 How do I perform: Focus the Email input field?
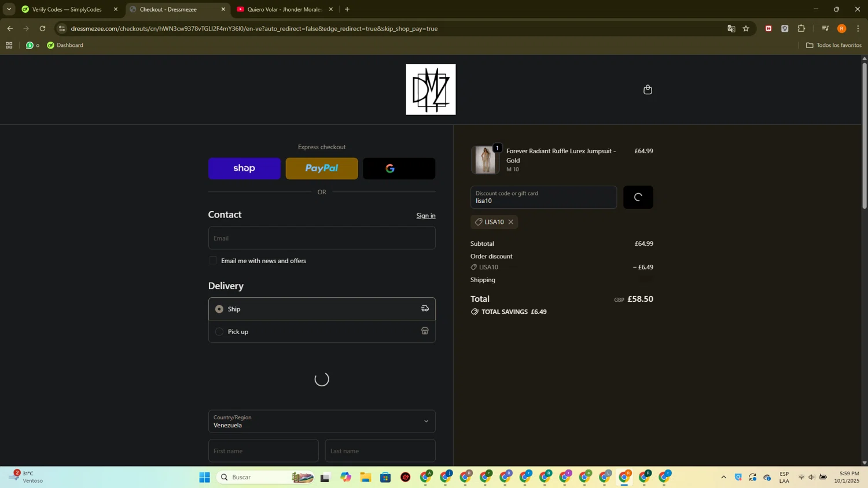(322, 238)
